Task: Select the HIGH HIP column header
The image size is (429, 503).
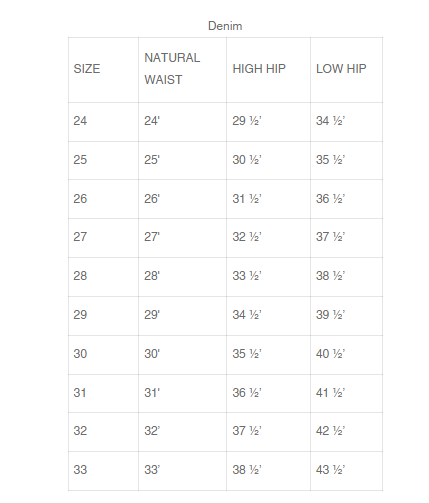Action: pos(259,69)
